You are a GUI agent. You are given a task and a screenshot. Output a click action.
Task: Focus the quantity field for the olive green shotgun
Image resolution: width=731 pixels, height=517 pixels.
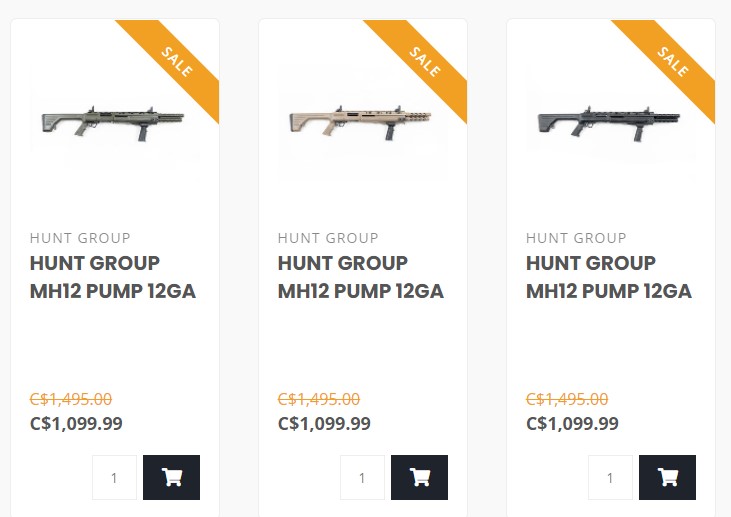click(x=114, y=477)
